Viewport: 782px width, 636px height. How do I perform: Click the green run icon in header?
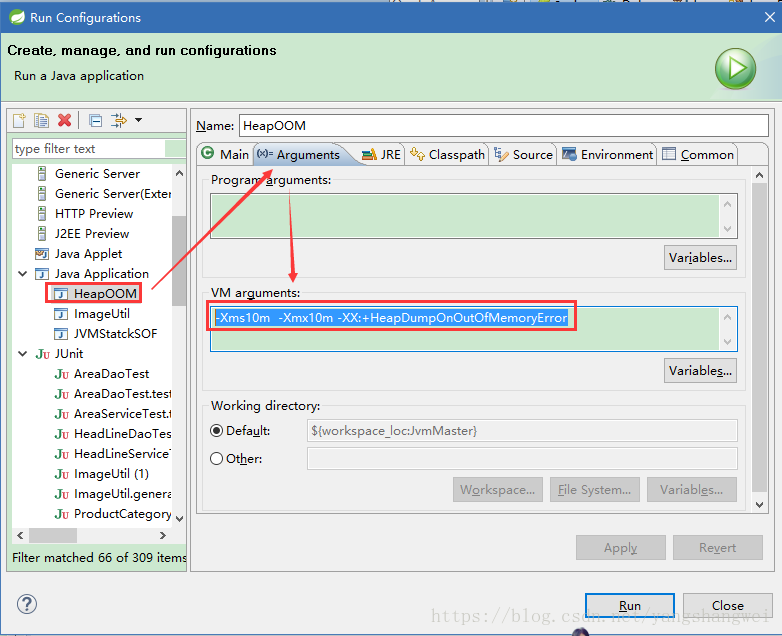pos(735,69)
